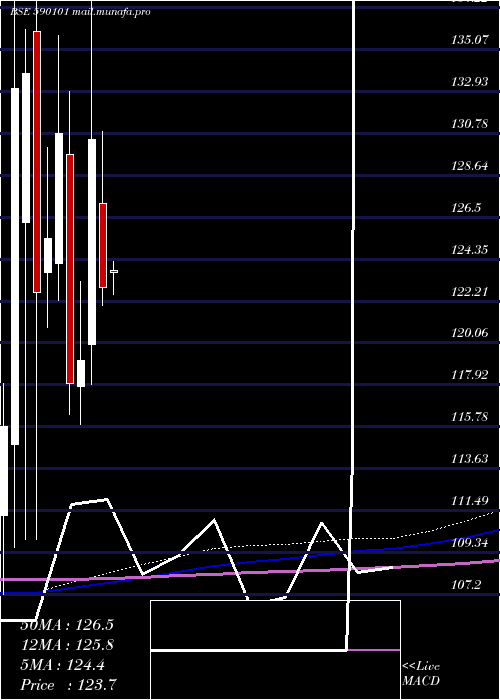Click the 122.21 price axis label

(470, 292)
